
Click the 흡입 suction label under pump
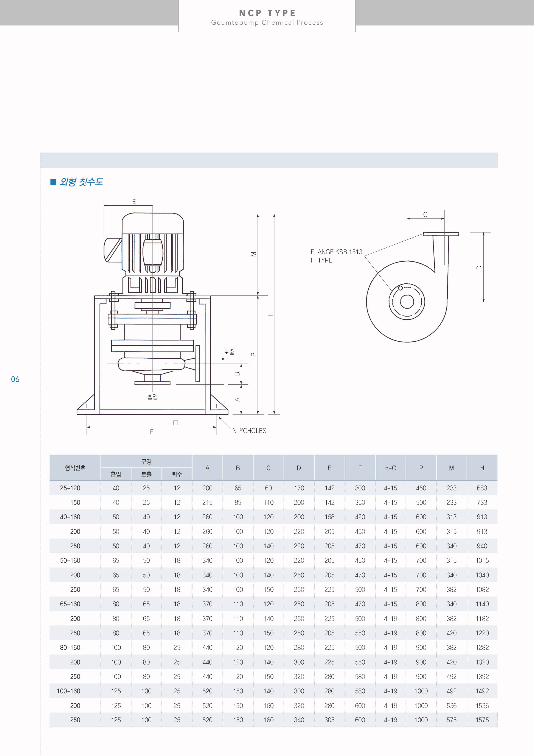pyautogui.click(x=152, y=397)
